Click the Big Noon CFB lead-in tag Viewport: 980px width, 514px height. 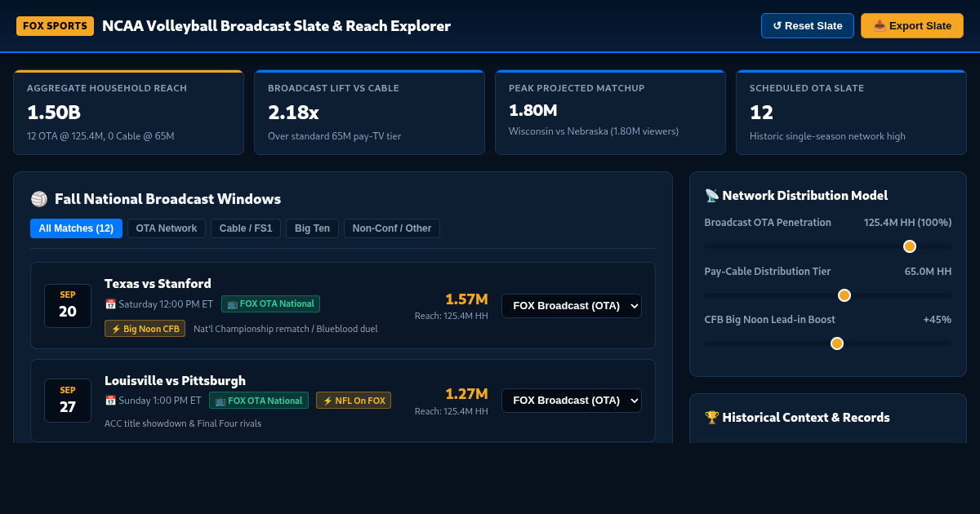(x=145, y=328)
